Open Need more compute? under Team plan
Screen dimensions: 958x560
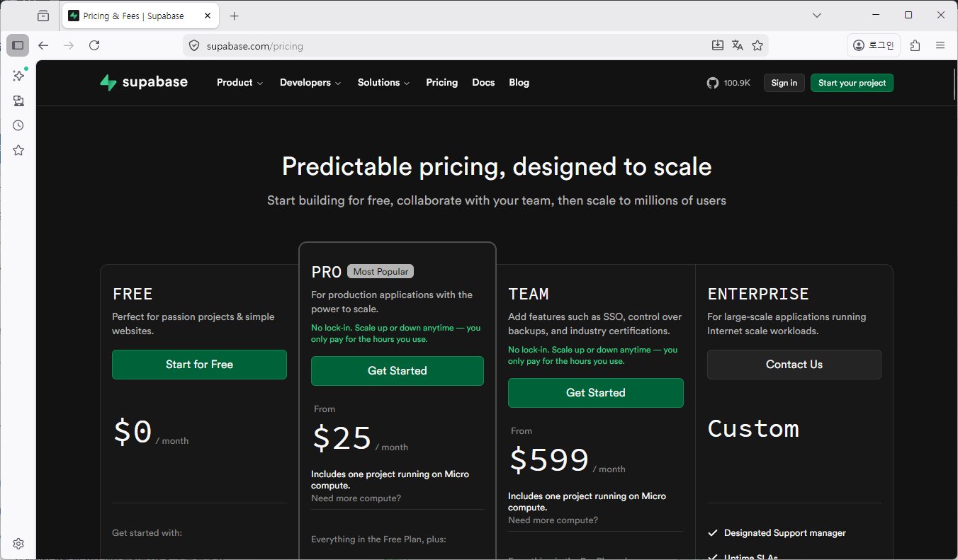tap(553, 520)
